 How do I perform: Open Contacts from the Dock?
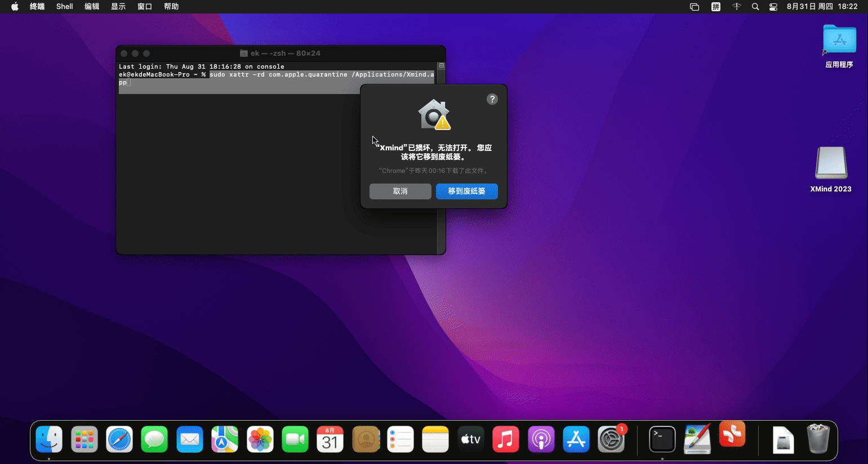pyautogui.click(x=366, y=439)
